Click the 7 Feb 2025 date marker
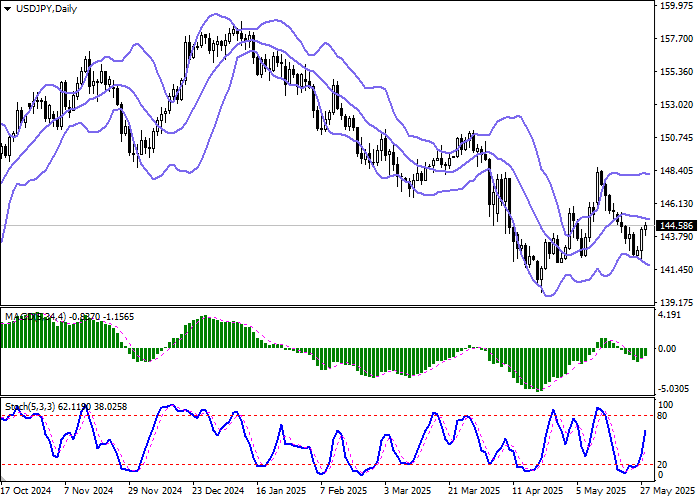Screen dimensions: 700x500 343,491
